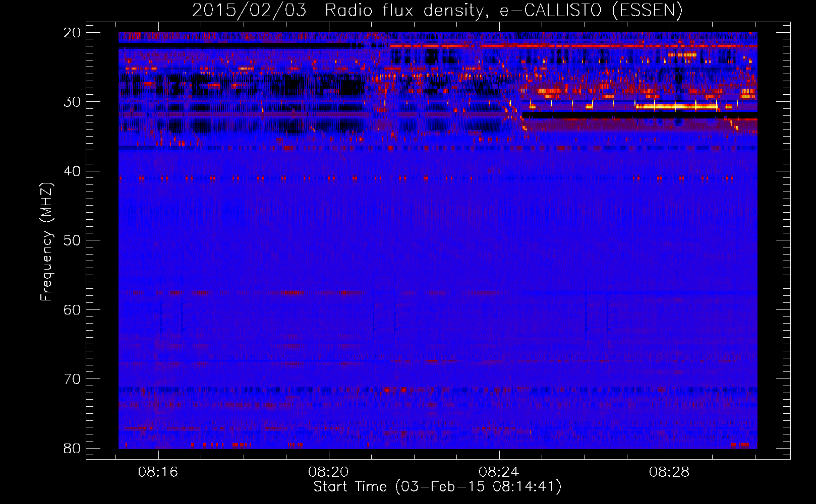Click the 'Frequency (MHZ)' axis label
The image size is (816, 504).
tap(46, 241)
